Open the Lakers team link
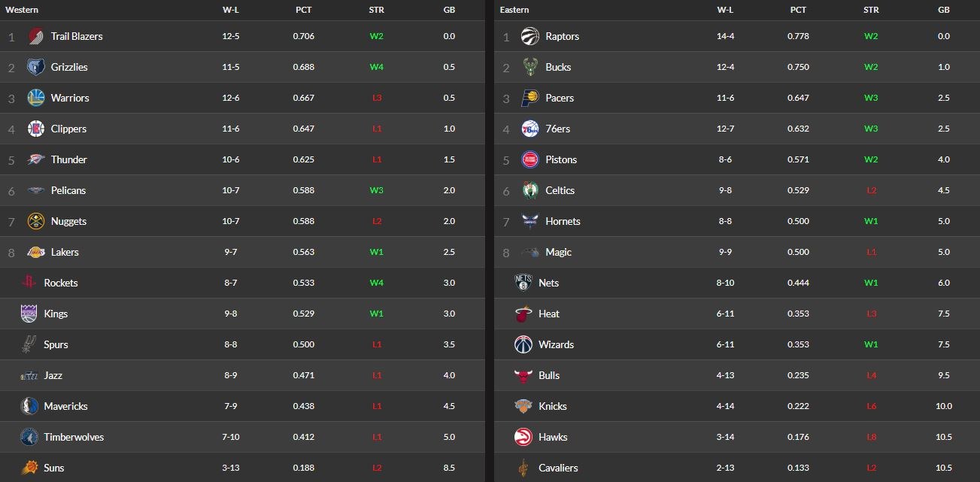This screenshot has height=482, width=980. [65, 252]
